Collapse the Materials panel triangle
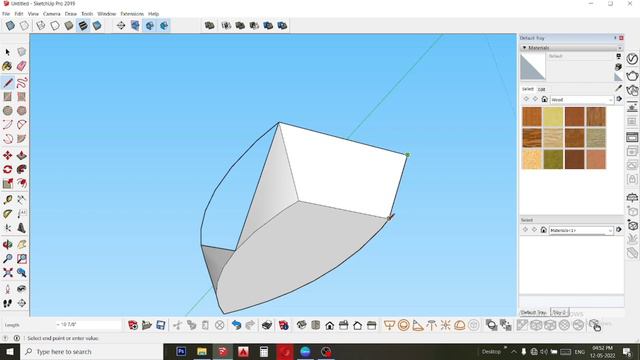Viewport: 640px width, 360px height. (x=524, y=48)
